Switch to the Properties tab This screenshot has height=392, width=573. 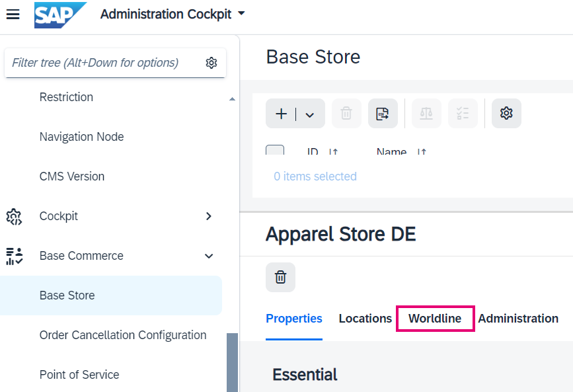294,319
